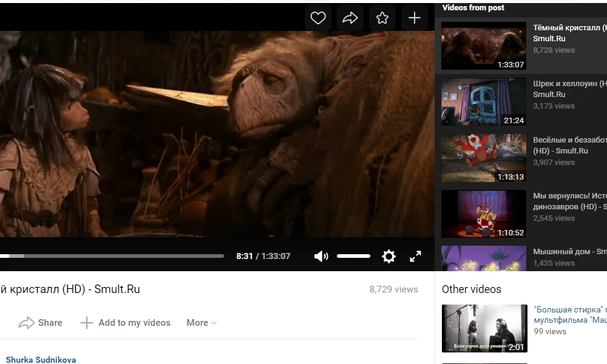Click the video frame to pause playback

[x=217, y=134]
